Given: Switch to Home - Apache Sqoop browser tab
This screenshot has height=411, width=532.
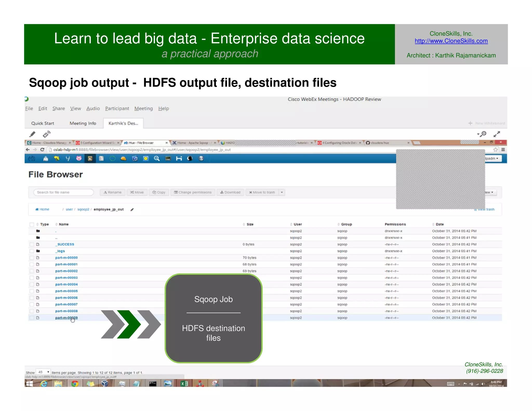Looking at the screenshot, I should click(x=194, y=143).
